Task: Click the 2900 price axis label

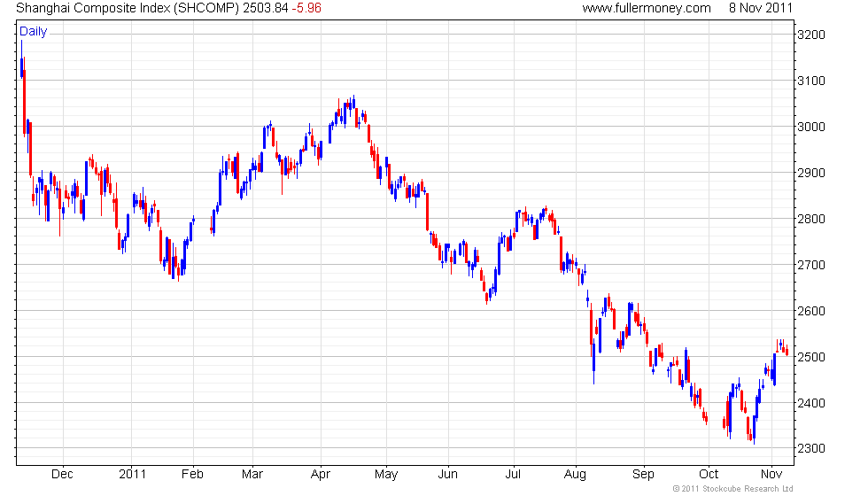Action: click(x=811, y=173)
